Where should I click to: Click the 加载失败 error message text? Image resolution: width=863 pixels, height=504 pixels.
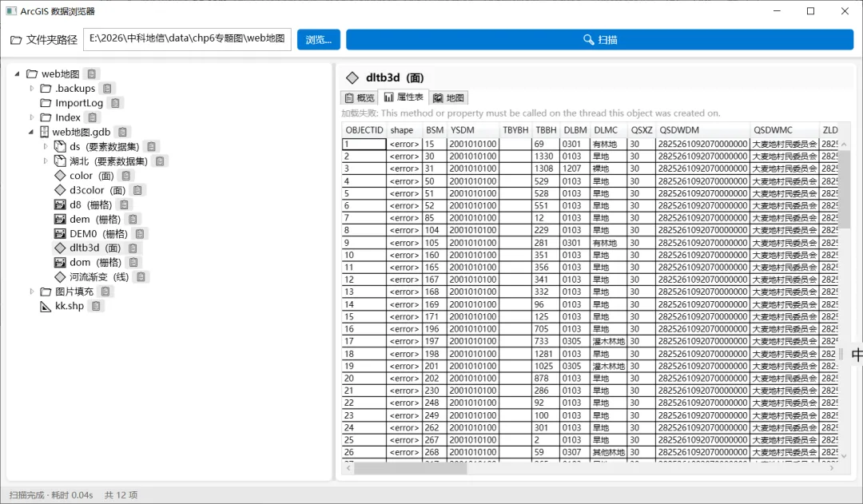(531, 113)
